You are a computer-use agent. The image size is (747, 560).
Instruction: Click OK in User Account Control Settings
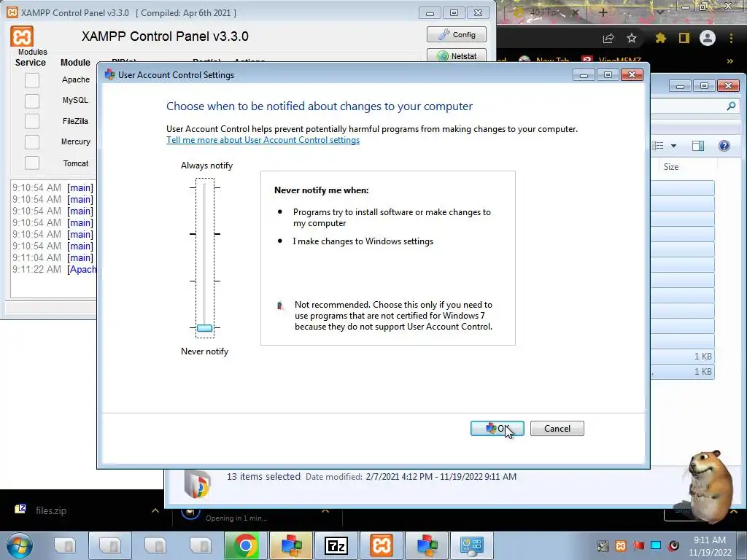coord(497,429)
